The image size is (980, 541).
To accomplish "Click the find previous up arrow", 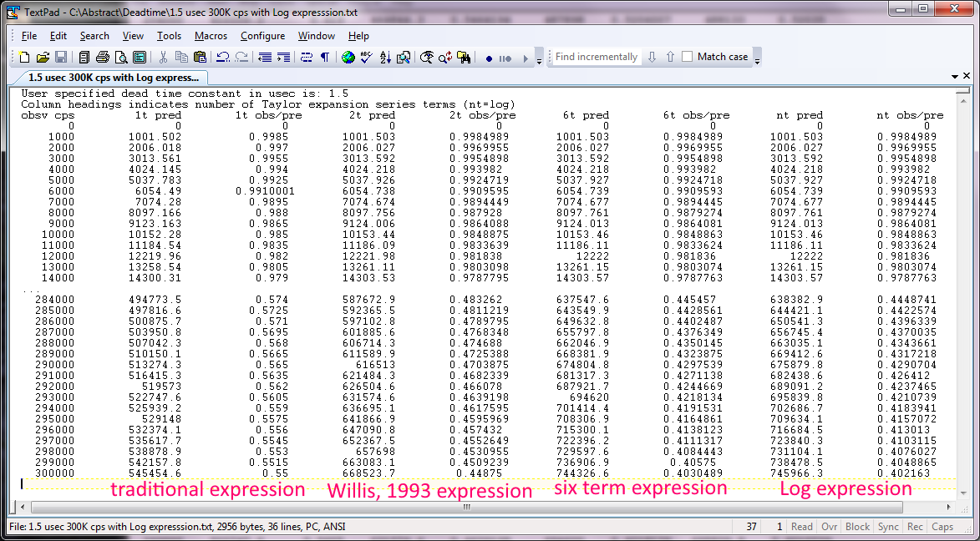I will (670, 57).
